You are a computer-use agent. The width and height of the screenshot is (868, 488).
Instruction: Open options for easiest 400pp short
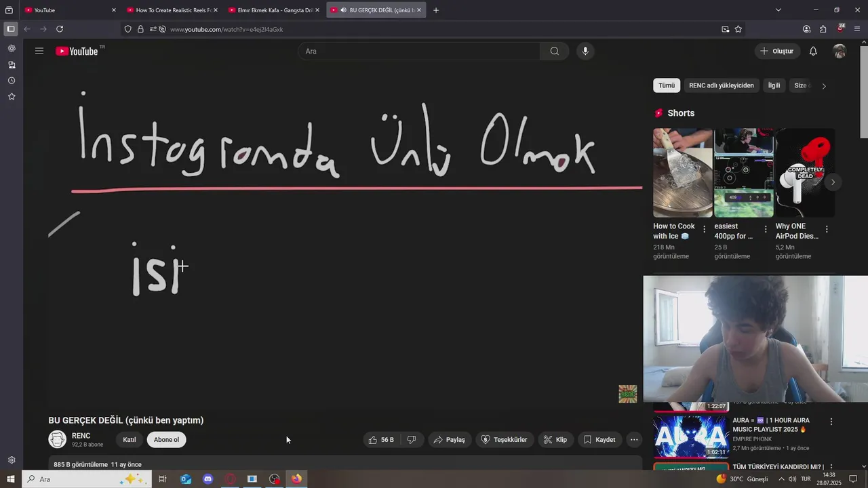(766, 229)
